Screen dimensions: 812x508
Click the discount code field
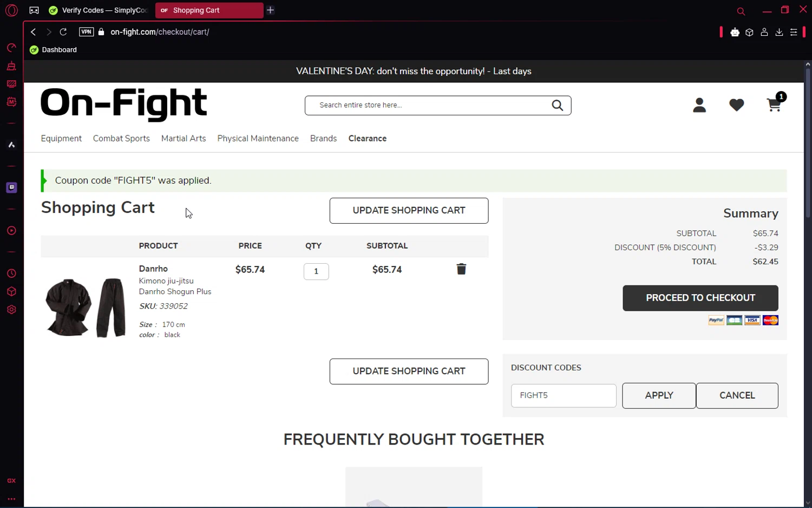[x=564, y=396]
